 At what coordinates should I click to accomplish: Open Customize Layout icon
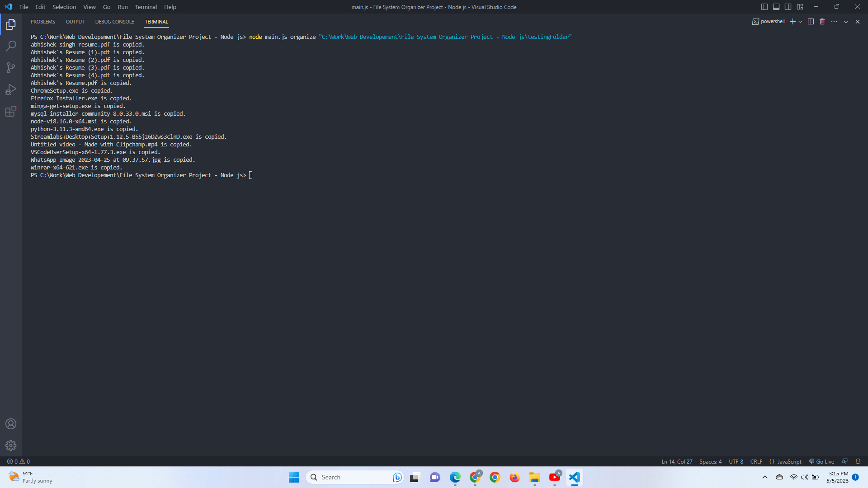(800, 7)
